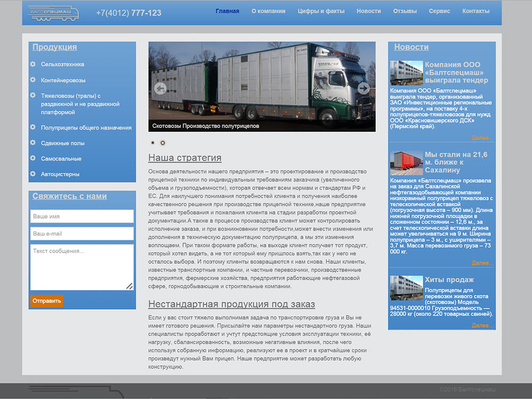Select the first slider dot indicator
532x399 pixels.
[153, 143]
